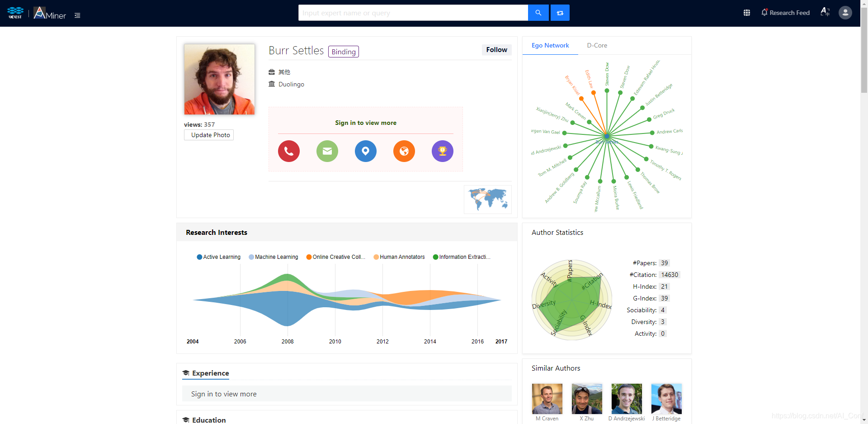Click the Update Photo button
868x424 pixels.
209,135
